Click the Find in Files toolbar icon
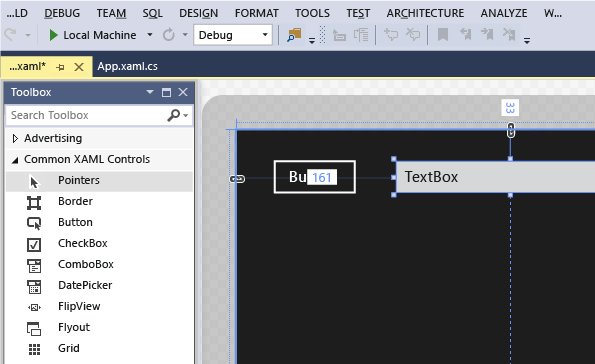Image resolution: width=595 pixels, height=364 pixels. [294, 35]
